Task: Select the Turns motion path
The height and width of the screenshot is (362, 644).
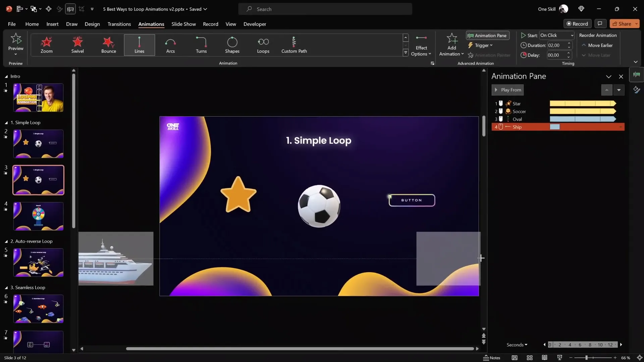Action: 201,45
